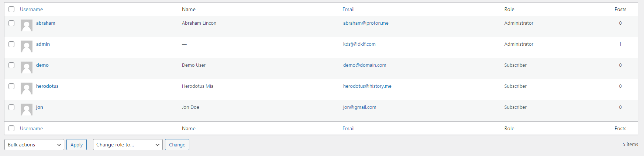Email demo@domain.com link
Screen dimensions: 644x156
click(x=365, y=65)
